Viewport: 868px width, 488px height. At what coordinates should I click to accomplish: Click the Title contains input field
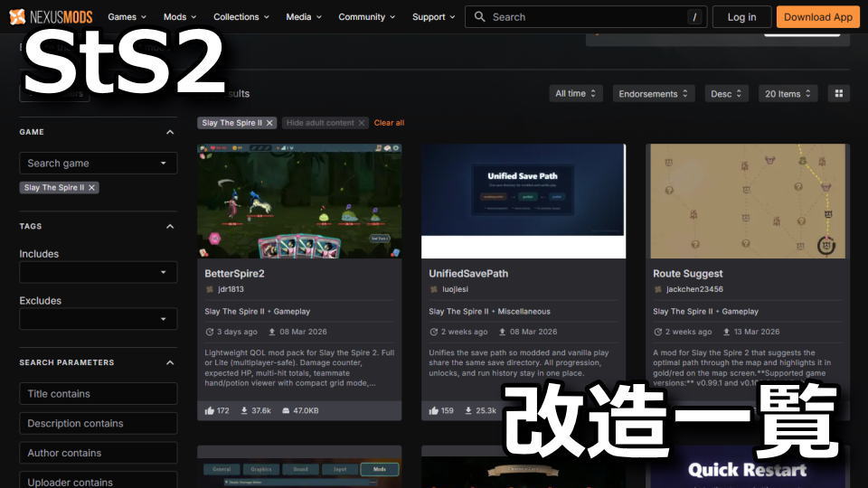98,394
